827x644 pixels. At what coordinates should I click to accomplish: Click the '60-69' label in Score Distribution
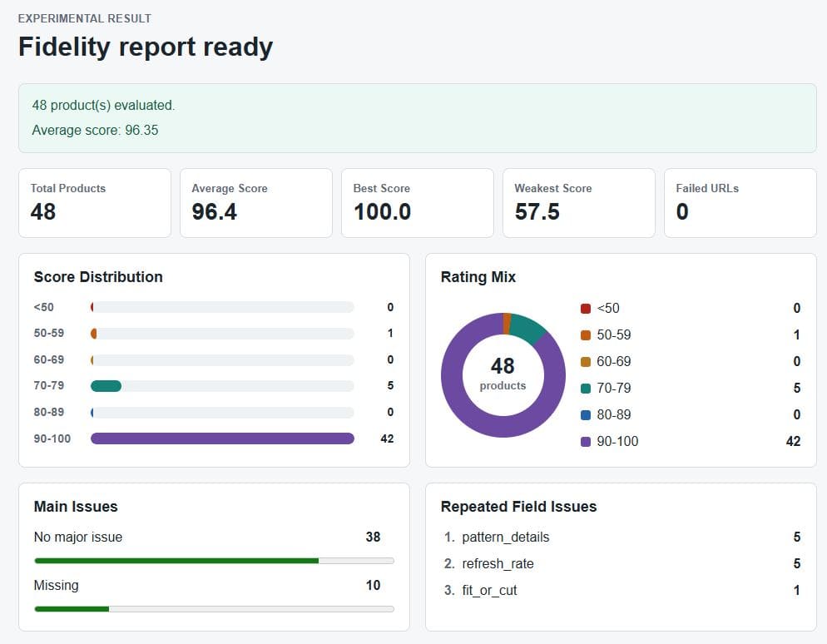(48, 359)
